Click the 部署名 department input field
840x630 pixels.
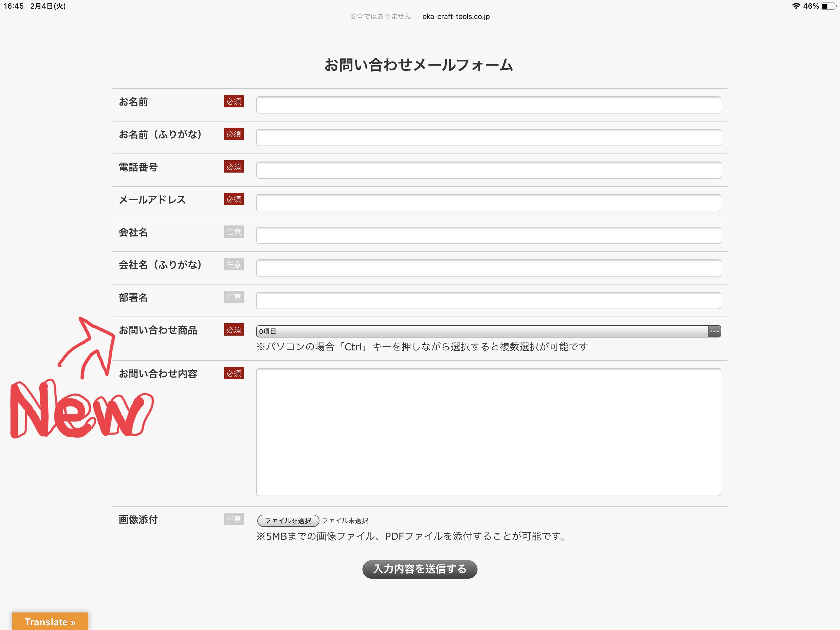pos(488,301)
